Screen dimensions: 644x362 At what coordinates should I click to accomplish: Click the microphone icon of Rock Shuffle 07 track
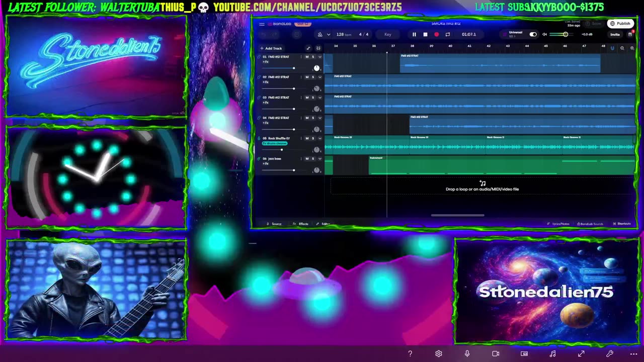[x=259, y=138]
